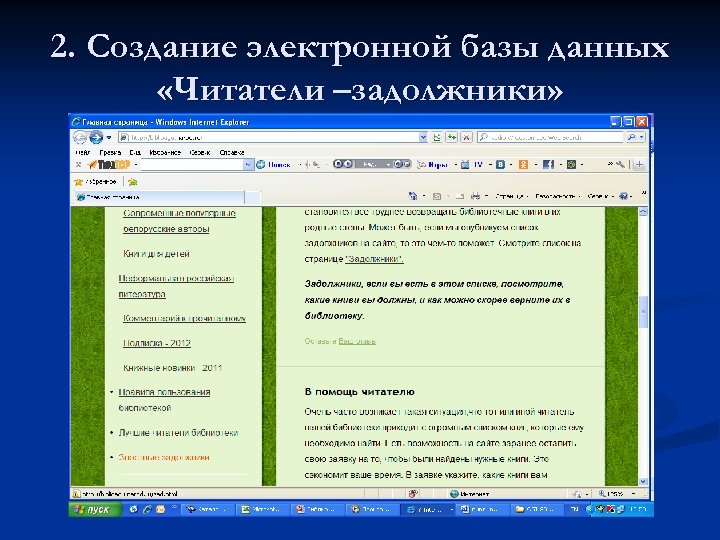Viewport: 720px width, 540px height.
Task: Click the page scrollbar up arrow
Action: [x=643, y=212]
